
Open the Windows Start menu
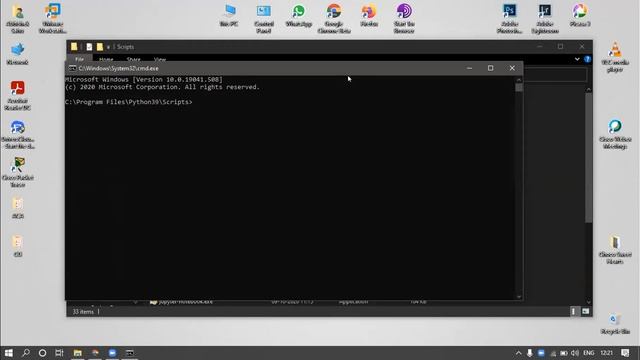click(x=9, y=353)
